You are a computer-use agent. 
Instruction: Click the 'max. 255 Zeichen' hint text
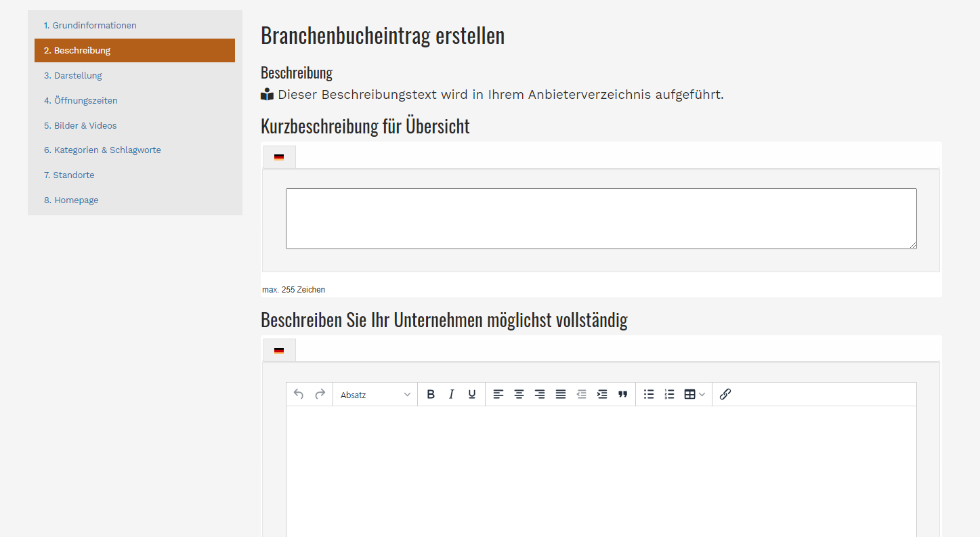coord(293,290)
